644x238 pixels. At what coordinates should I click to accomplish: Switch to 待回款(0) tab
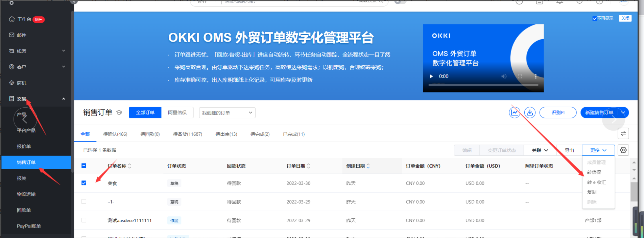click(x=150, y=134)
